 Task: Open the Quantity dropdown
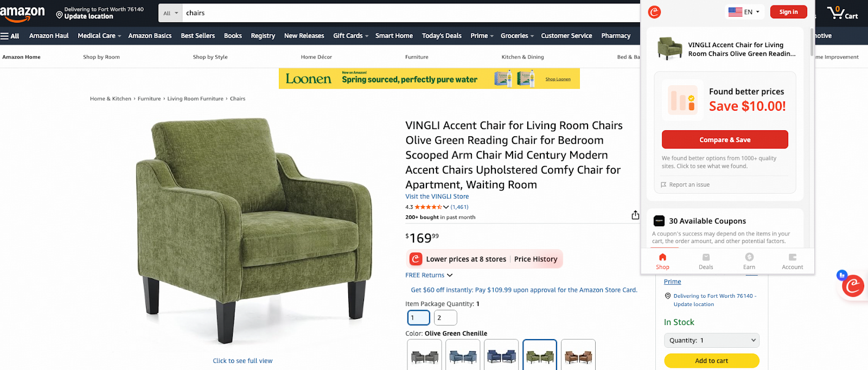(x=712, y=340)
